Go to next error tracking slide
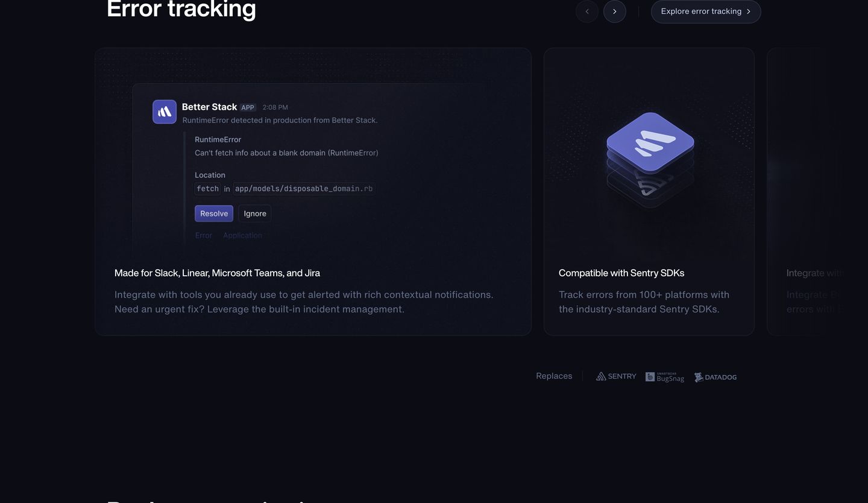 (x=615, y=11)
